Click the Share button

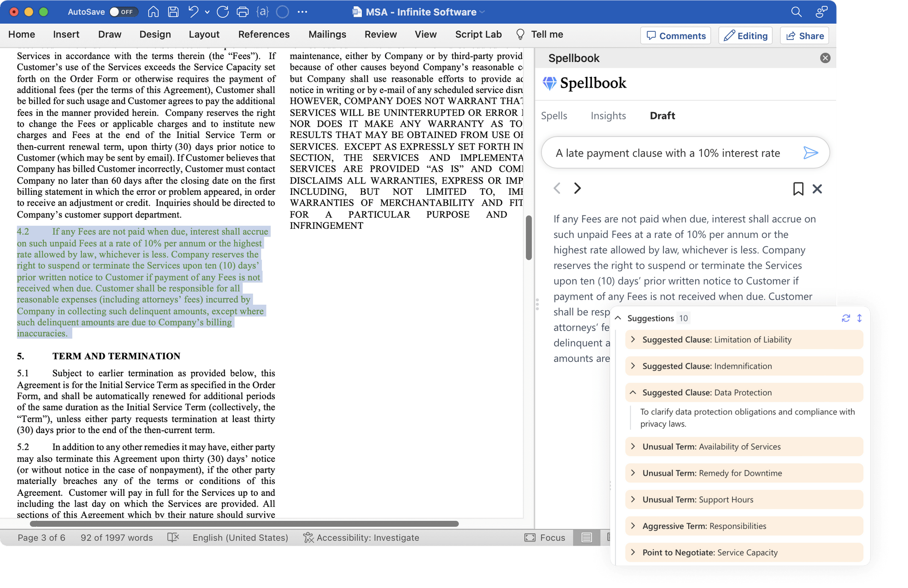point(804,35)
